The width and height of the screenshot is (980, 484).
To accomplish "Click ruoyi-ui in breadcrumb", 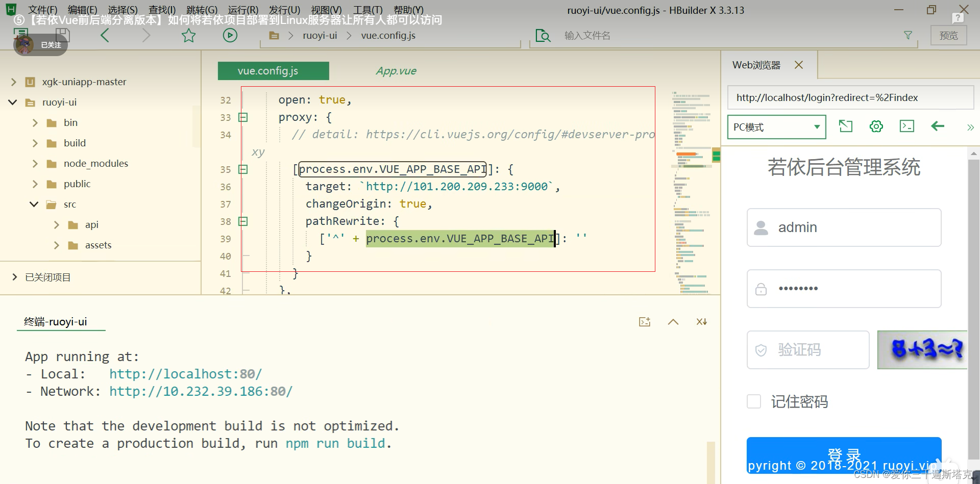I will (320, 36).
